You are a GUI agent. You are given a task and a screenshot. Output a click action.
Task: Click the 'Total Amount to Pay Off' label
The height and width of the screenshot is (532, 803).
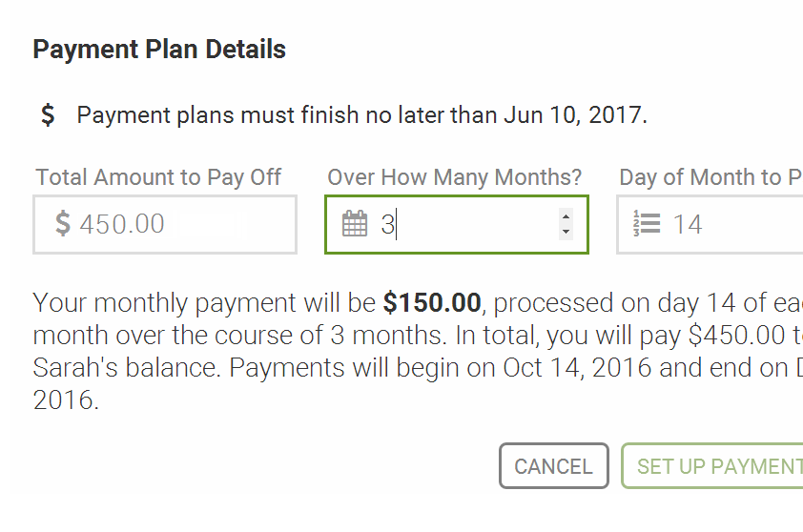point(158,177)
